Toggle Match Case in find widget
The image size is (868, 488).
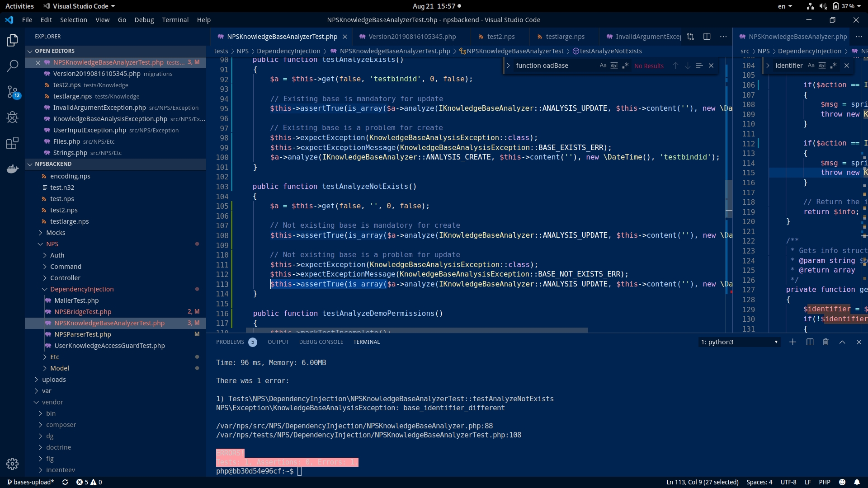[x=603, y=66]
